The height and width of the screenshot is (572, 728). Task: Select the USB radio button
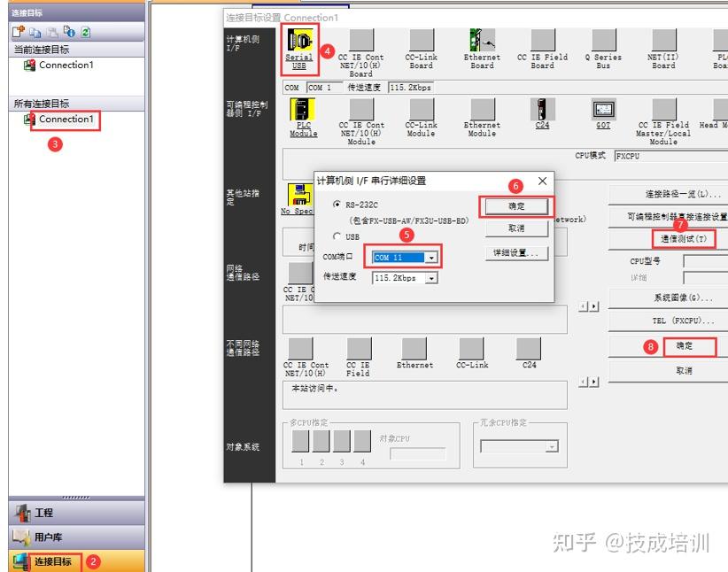point(337,236)
